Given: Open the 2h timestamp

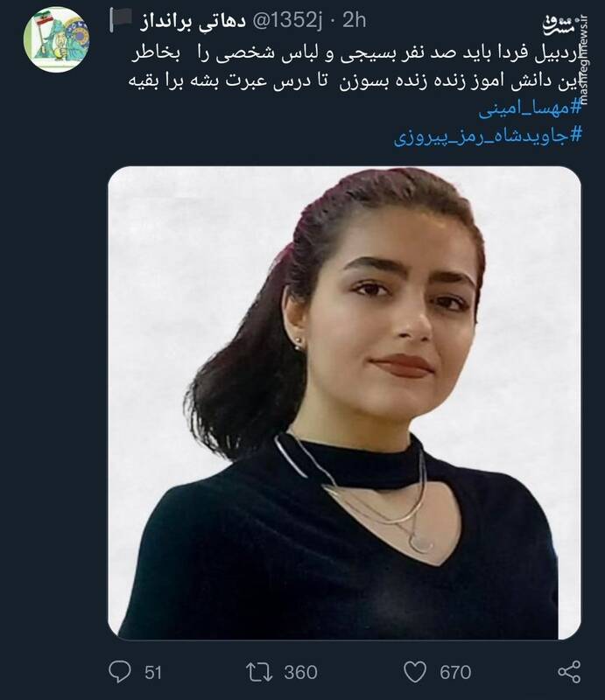Looking at the screenshot, I should click(354, 20).
